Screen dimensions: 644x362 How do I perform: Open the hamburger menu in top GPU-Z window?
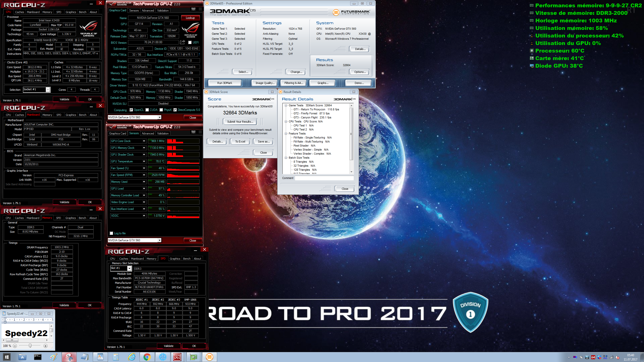200,9
